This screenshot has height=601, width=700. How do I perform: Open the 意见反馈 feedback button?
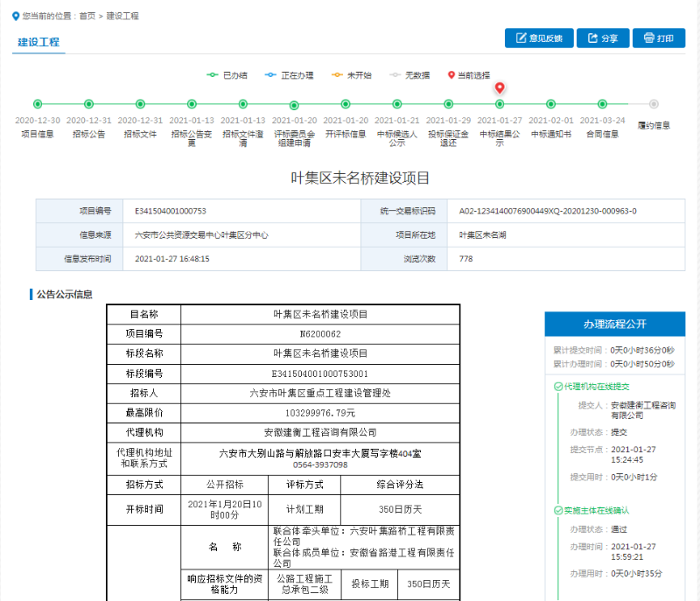pyautogui.click(x=539, y=38)
